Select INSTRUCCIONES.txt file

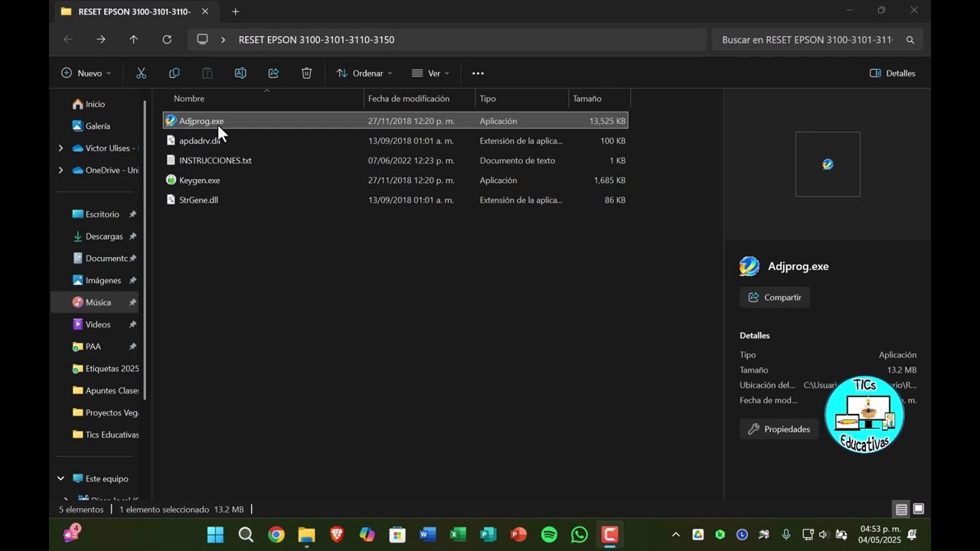point(395,161)
